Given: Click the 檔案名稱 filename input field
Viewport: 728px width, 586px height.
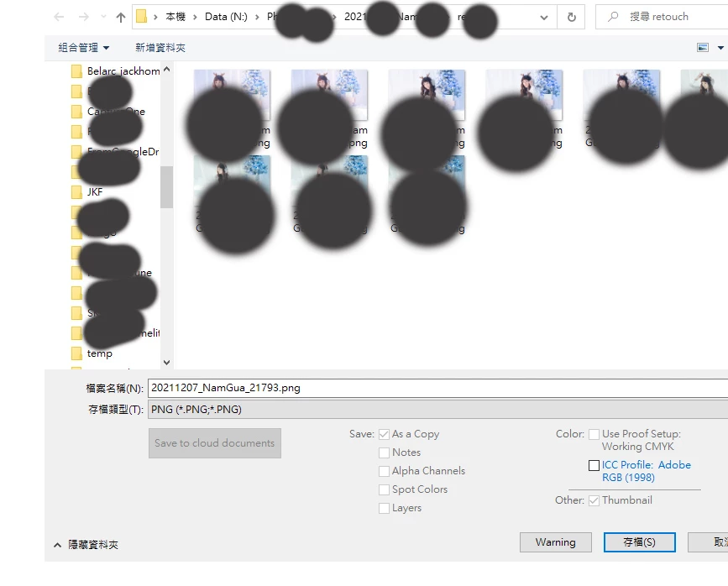Looking at the screenshot, I should (437, 388).
